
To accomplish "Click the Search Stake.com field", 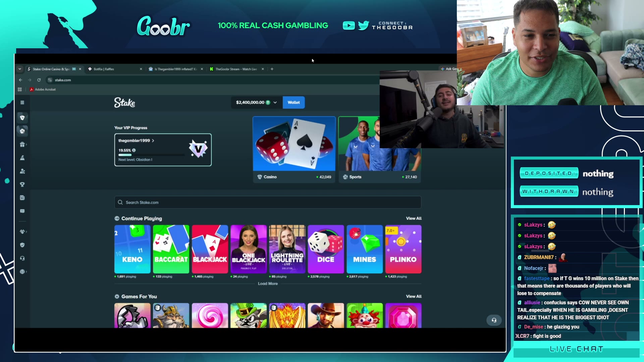I will [x=268, y=202].
